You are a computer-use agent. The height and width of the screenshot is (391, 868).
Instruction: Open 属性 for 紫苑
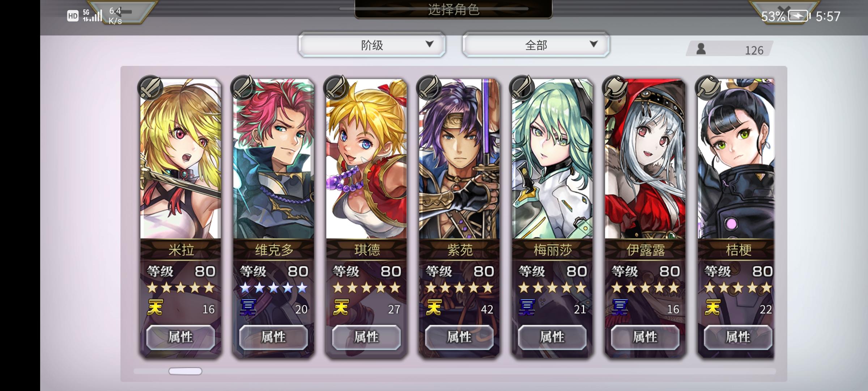coord(459,337)
